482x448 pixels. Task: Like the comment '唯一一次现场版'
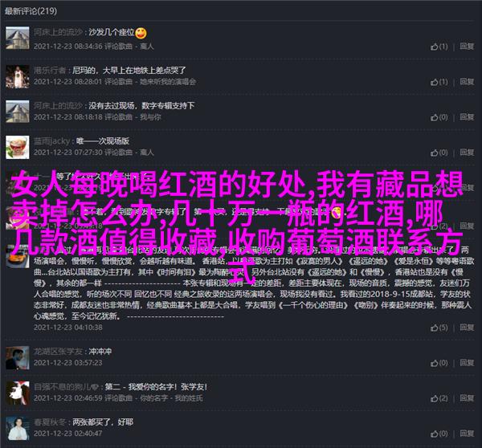439,153
